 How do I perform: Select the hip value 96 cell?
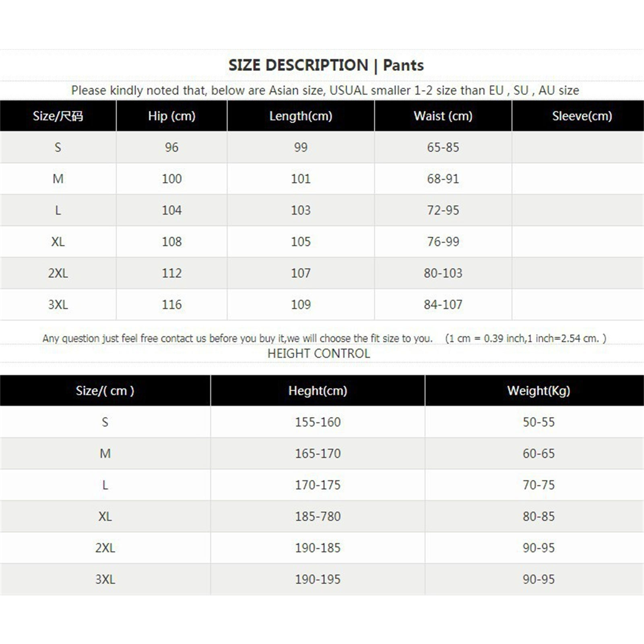coord(171,147)
